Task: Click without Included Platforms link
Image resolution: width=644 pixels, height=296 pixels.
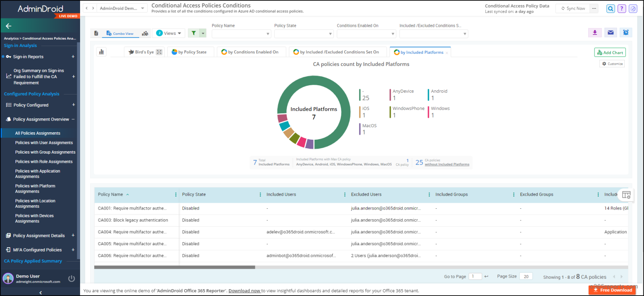Action: click(447, 164)
